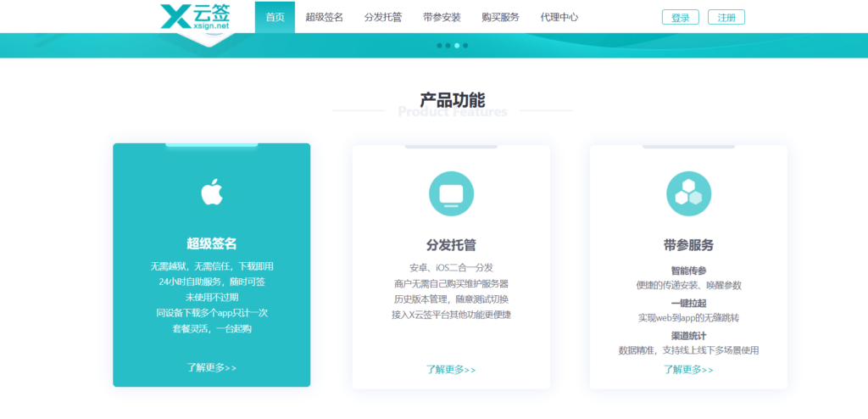Click the 带参服务 card title
The image size is (868, 419).
pyautogui.click(x=688, y=245)
